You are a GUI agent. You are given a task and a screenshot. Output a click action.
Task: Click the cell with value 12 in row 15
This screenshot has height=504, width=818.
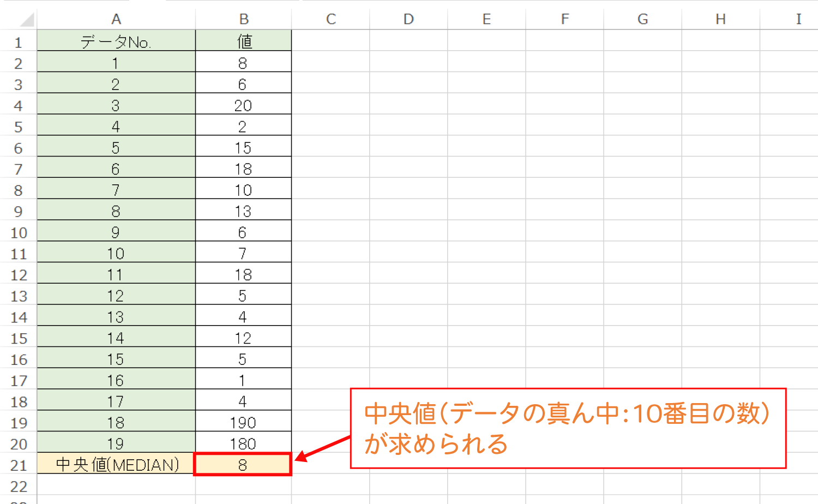tap(243, 337)
